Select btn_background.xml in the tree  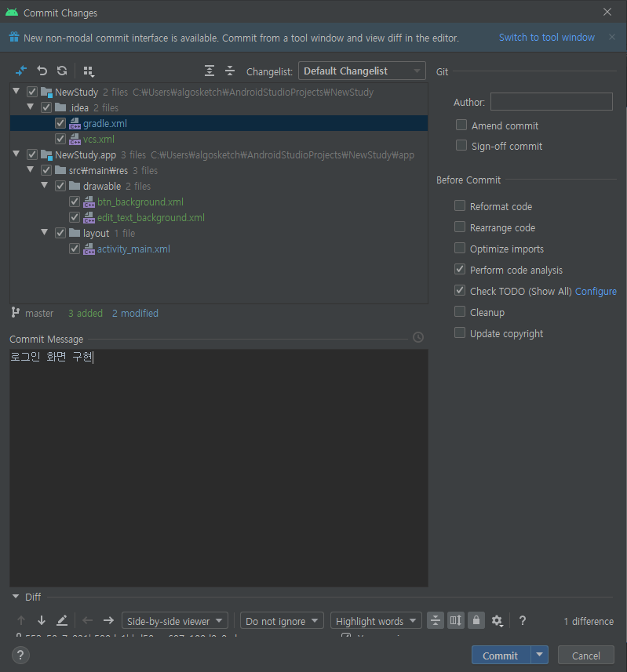point(140,202)
